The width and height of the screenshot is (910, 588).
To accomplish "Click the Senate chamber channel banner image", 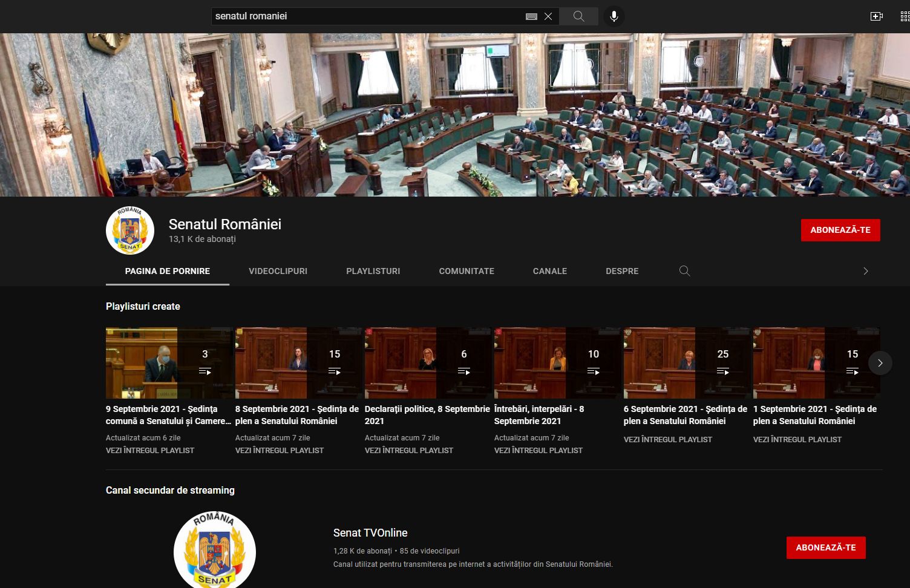I will coord(455,115).
